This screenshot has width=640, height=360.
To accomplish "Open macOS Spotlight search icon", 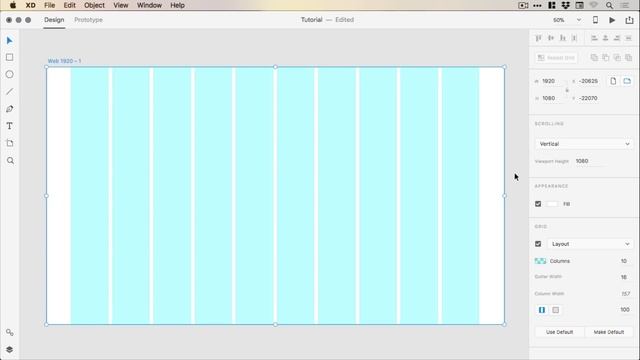I will click(609, 5).
